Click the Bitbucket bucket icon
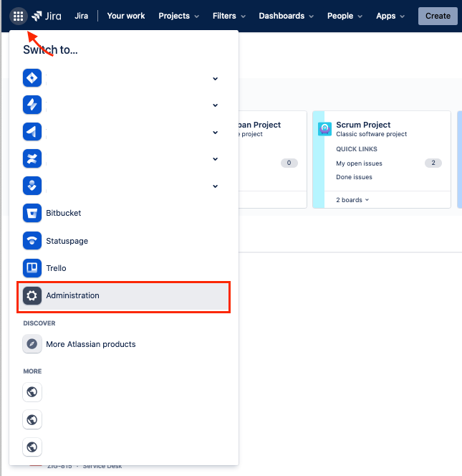This screenshot has width=462, height=476. pyautogui.click(x=32, y=213)
